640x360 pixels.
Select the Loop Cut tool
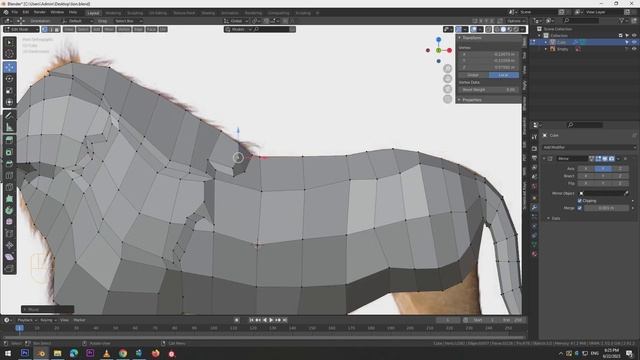pyautogui.click(x=9, y=176)
